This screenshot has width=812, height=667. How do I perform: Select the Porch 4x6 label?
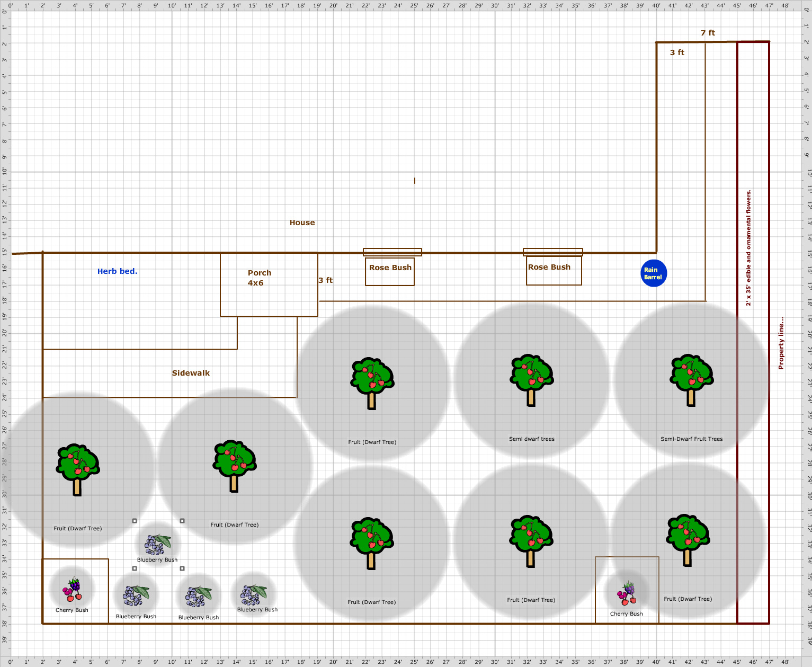(260, 278)
